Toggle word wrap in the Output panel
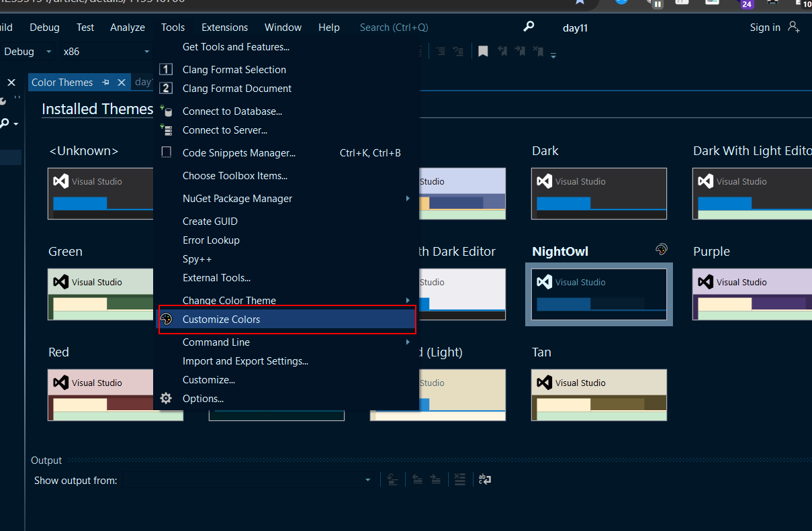This screenshot has height=531, width=812. (484, 479)
